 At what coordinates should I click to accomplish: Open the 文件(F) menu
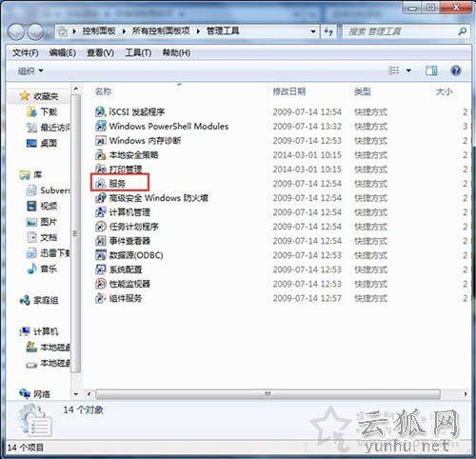26,52
